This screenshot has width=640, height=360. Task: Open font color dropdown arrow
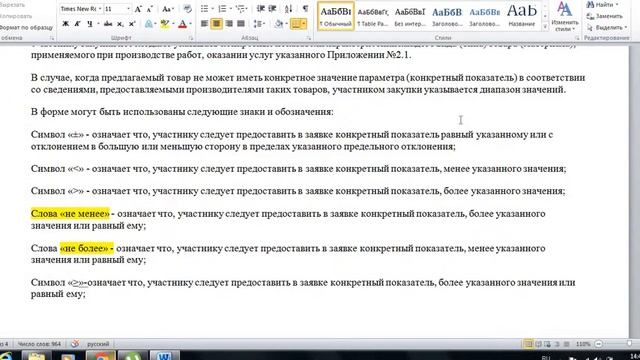click(x=190, y=24)
